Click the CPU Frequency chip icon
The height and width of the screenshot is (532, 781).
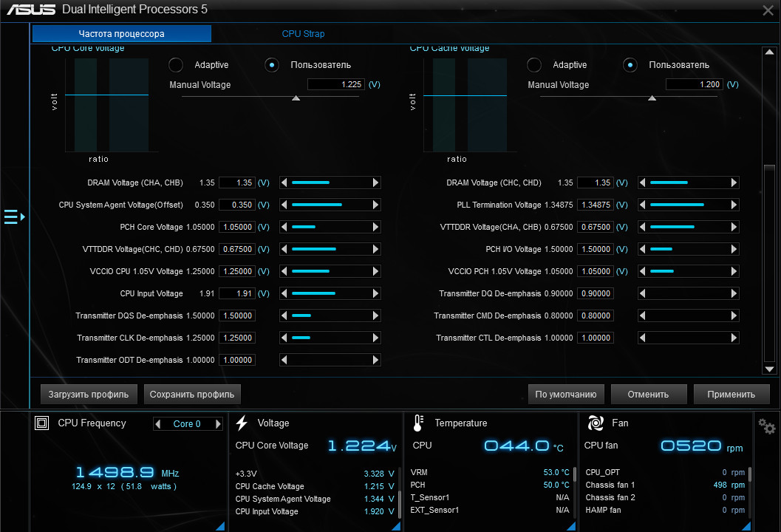point(42,423)
